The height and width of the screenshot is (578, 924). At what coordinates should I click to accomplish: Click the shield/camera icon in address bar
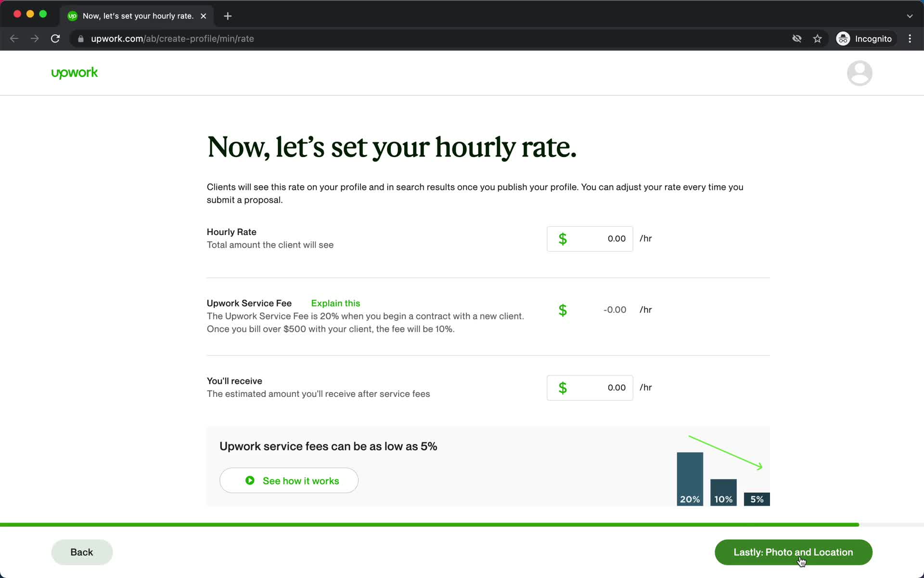click(x=796, y=39)
